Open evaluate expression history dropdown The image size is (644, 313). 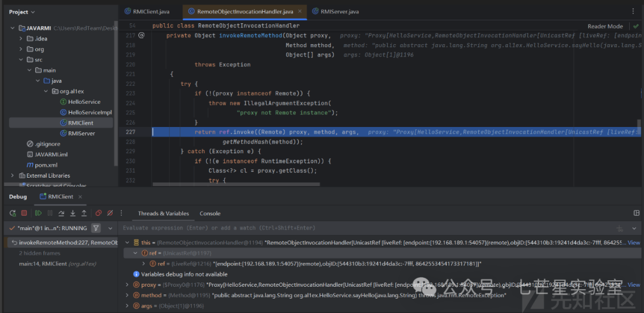pyautogui.click(x=634, y=228)
